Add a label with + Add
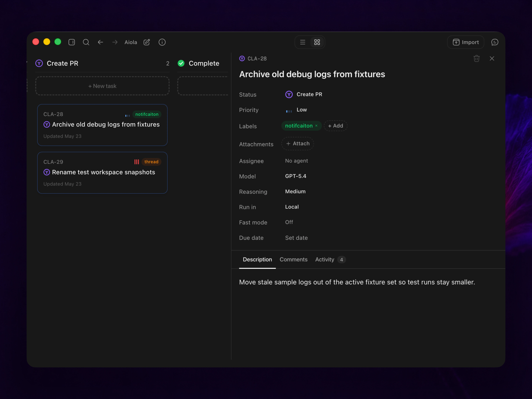532x399 pixels. [x=336, y=126]
